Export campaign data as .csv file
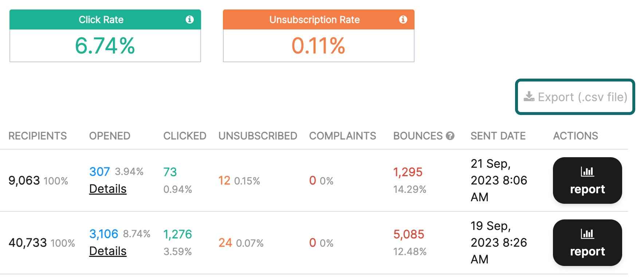The image size is (644, 278). click(575, 97)
